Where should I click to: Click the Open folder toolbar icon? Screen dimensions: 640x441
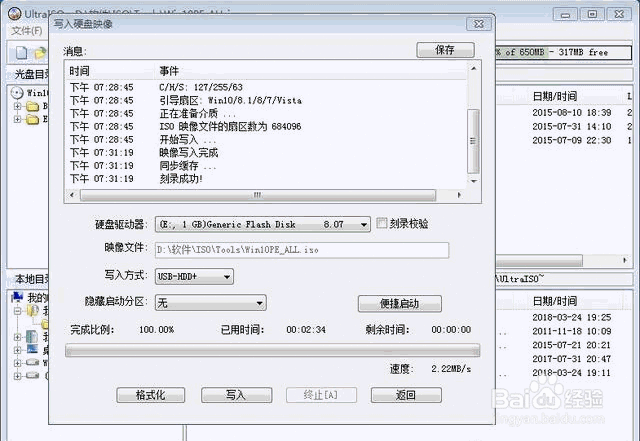[x=40, y=53]
